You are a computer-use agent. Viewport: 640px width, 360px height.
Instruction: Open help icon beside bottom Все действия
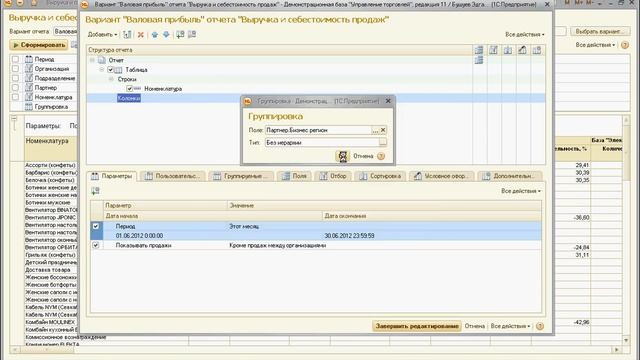coord(540,326)
